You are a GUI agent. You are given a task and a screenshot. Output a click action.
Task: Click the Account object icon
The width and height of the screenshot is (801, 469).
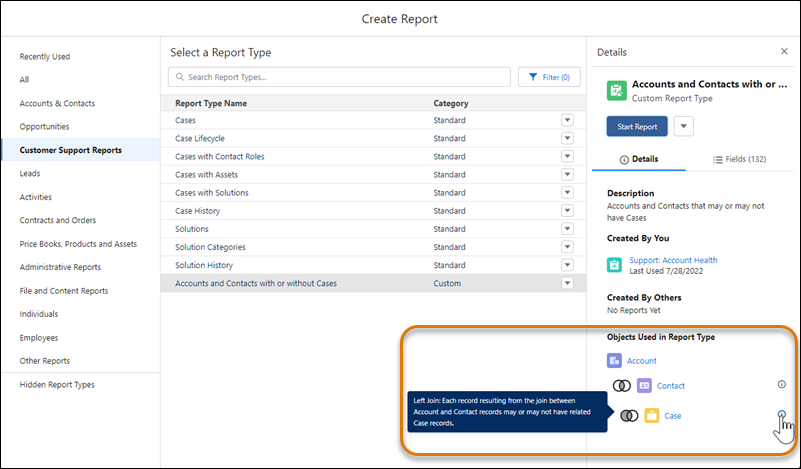pyautogui.click(x=614, y=361)
